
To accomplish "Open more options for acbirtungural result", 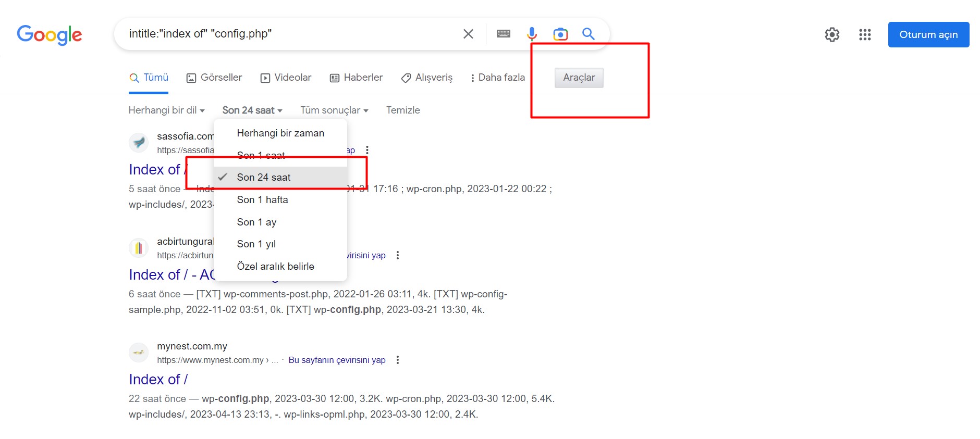I will point(398,255).
